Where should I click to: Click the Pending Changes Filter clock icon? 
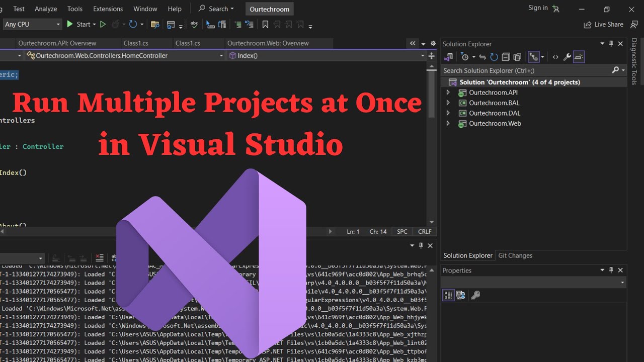click(x=465, y=57)
